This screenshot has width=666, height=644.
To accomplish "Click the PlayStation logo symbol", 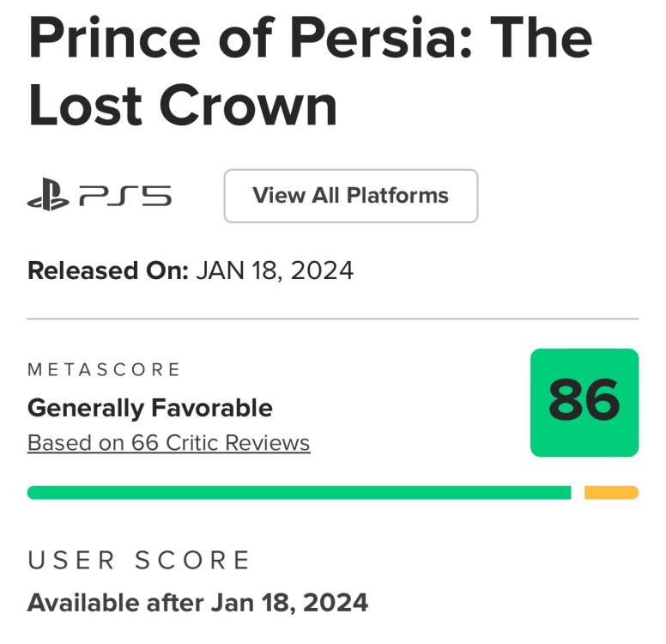I will click(x=48, y=197).
